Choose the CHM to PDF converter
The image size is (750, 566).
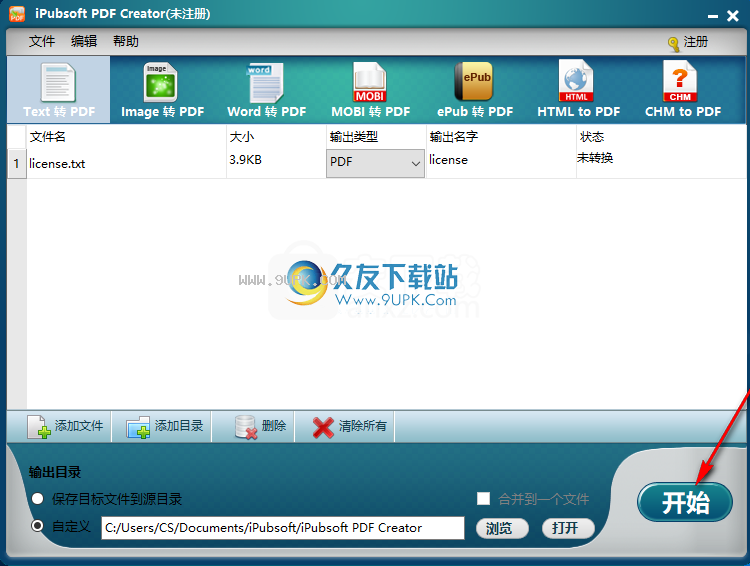point(683,90)
